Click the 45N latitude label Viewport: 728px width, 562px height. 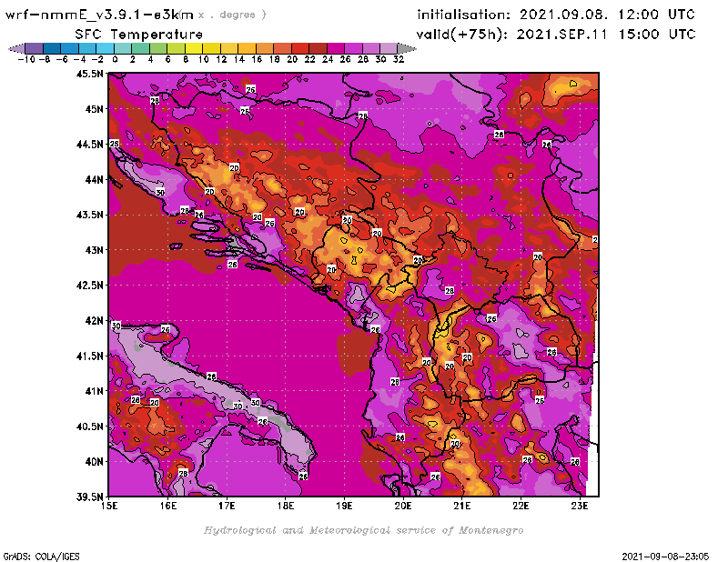point(94,109)
